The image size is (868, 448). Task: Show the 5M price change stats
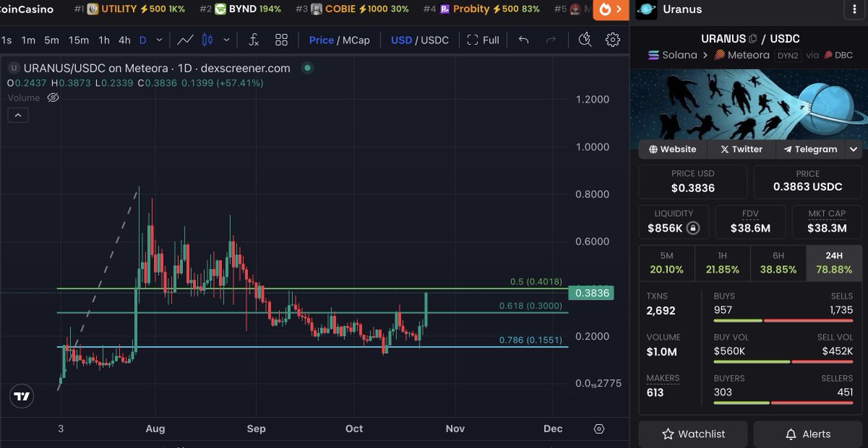coord(667,263)
